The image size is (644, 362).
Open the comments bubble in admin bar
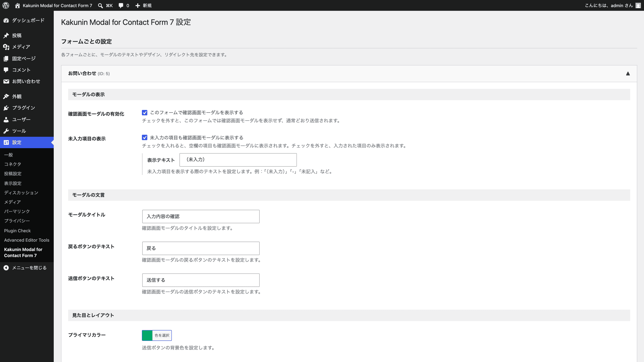click(121, 5)
